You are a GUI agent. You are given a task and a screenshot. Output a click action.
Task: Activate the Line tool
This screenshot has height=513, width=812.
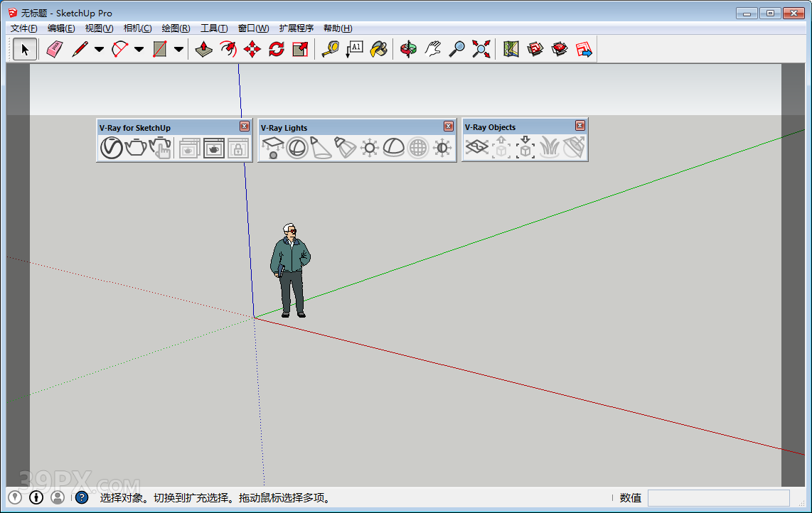coord(80,48)
